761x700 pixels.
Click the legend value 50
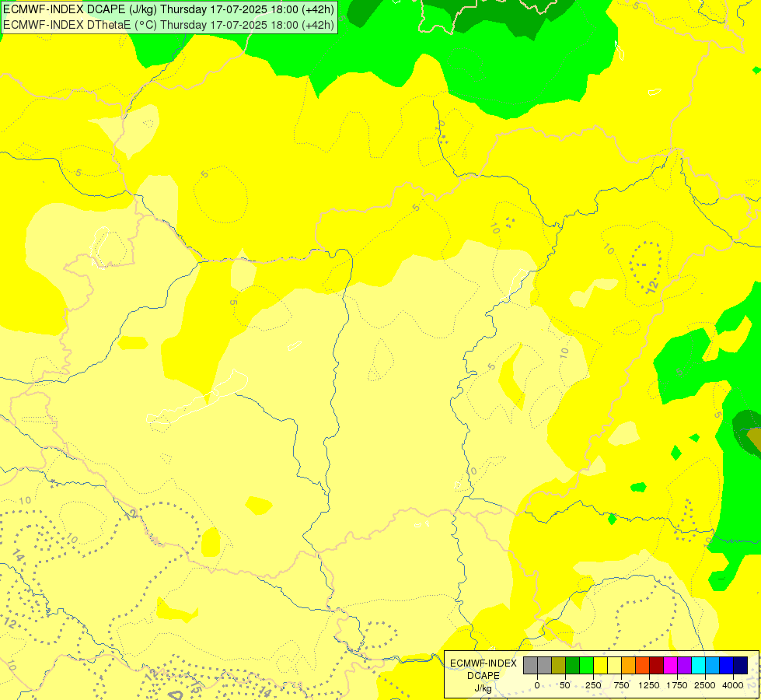click(565, 685)
